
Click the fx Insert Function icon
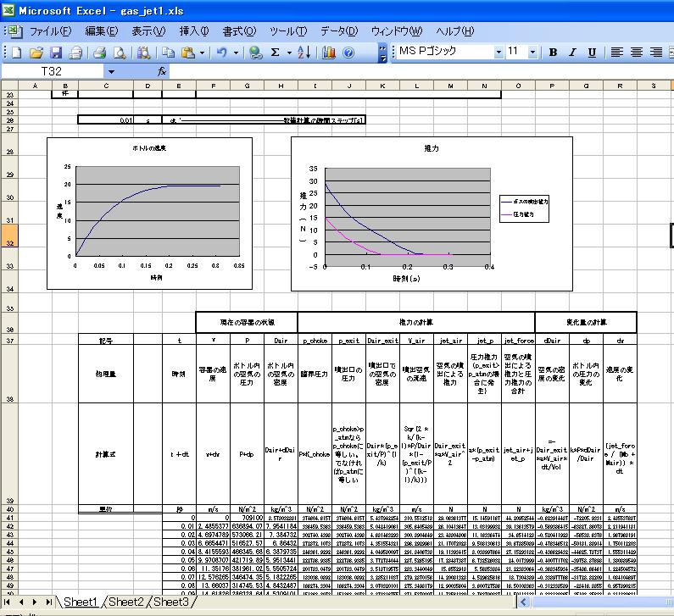click(x=162, y=71)
